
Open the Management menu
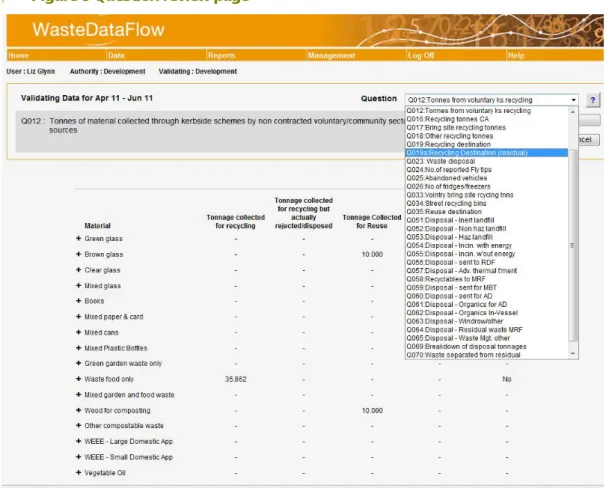pos(331,55)
